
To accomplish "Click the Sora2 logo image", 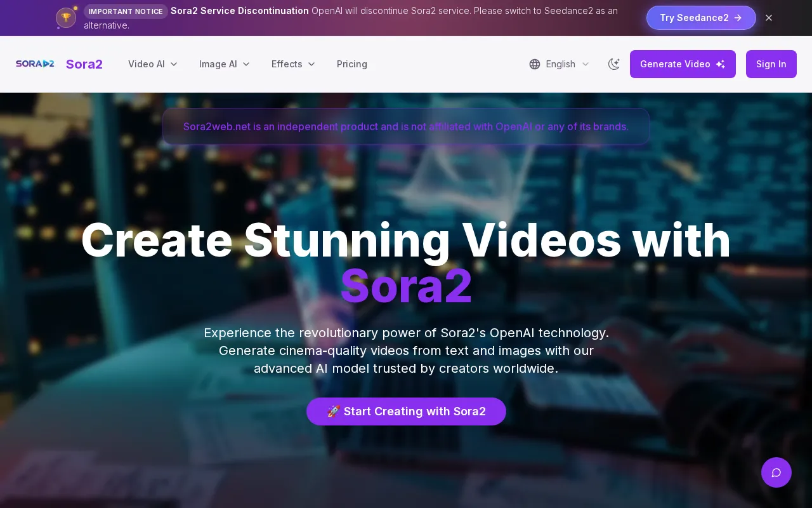I will click(35, 63).
